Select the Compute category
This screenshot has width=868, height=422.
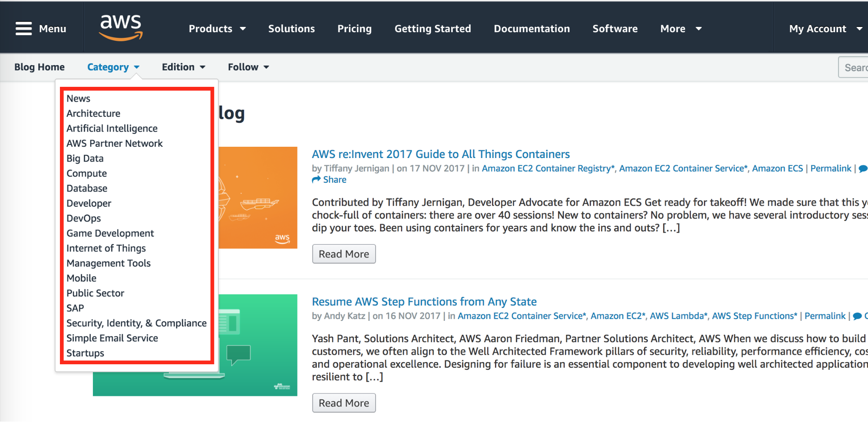click(87, 174)
